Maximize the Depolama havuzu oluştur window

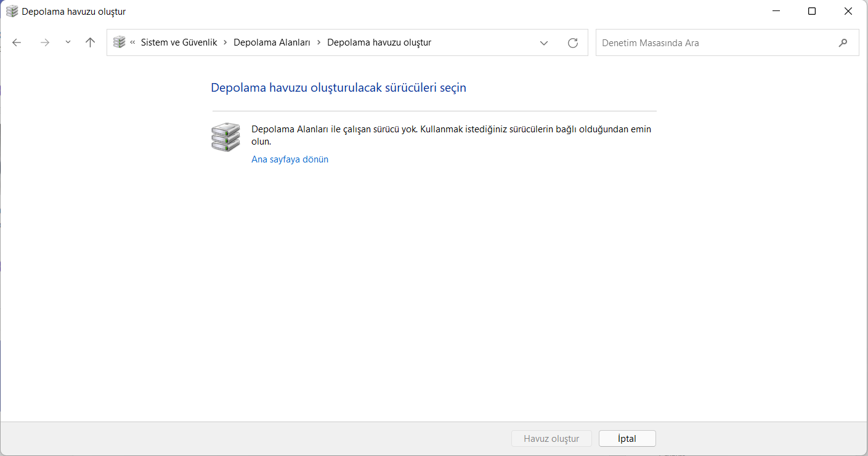812,11
